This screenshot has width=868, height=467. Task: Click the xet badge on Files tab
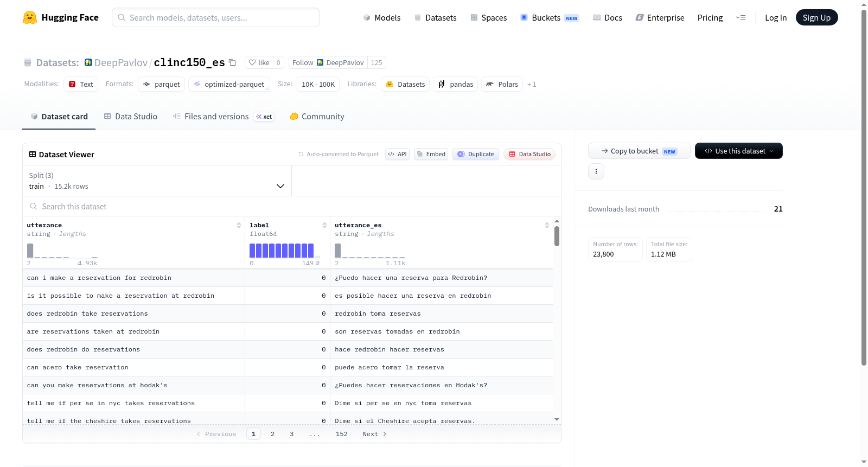264,117
